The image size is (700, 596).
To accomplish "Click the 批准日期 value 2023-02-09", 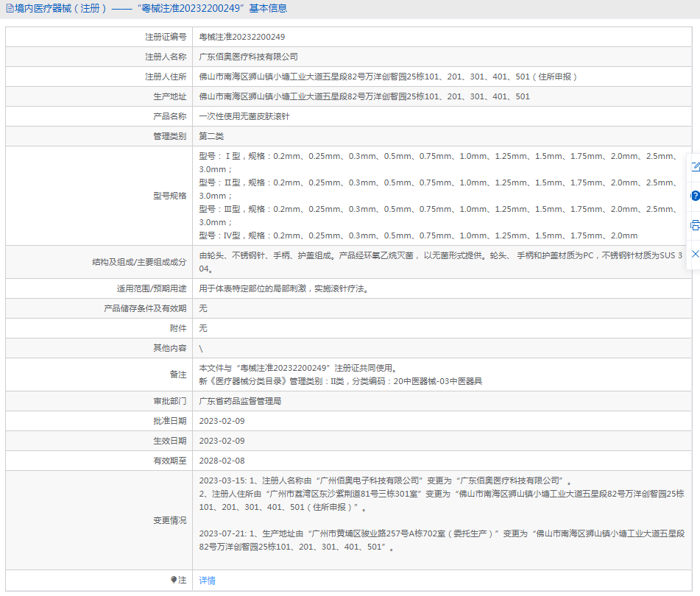I will pyautogui.click(x=222, y=421).
